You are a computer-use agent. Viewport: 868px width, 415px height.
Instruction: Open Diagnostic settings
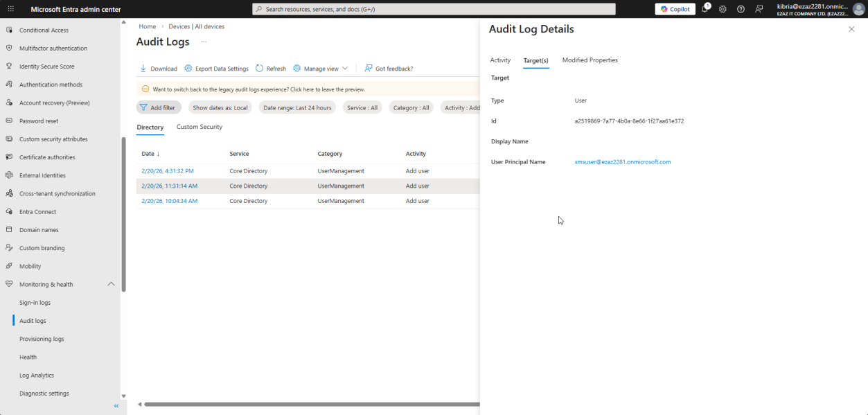[44, 394]
